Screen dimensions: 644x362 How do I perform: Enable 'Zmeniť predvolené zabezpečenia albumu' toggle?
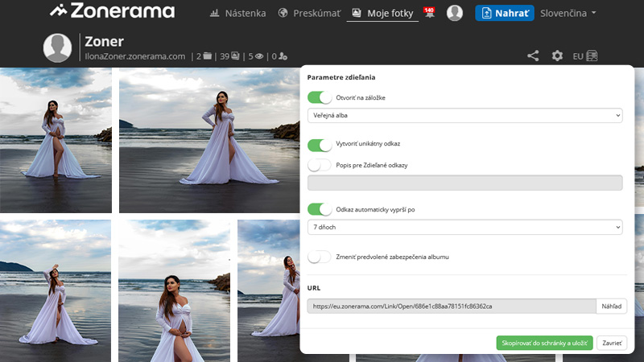pos(320,257)
